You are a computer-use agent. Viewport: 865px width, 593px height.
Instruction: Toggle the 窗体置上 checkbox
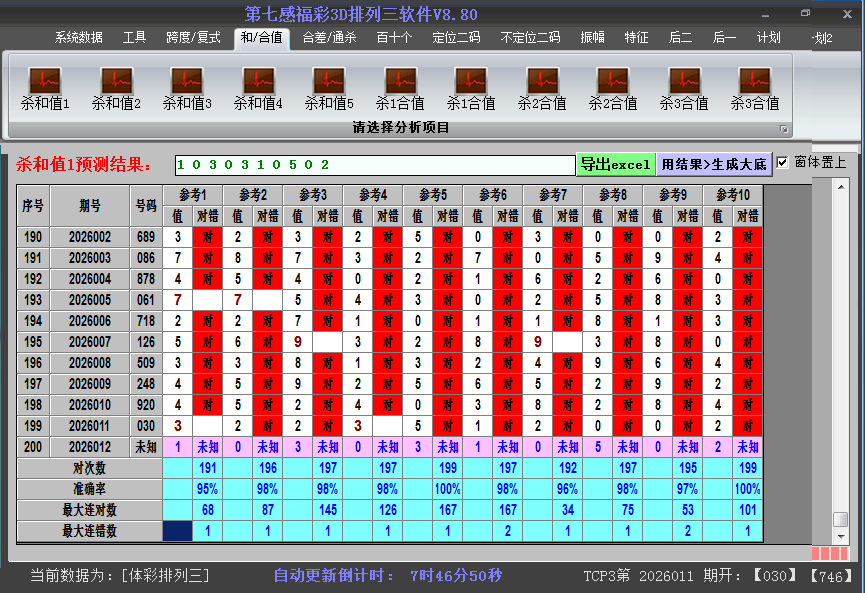783,163
